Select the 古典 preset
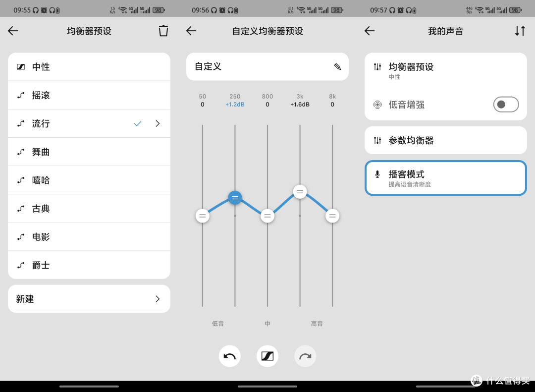 tap(89, 209)
